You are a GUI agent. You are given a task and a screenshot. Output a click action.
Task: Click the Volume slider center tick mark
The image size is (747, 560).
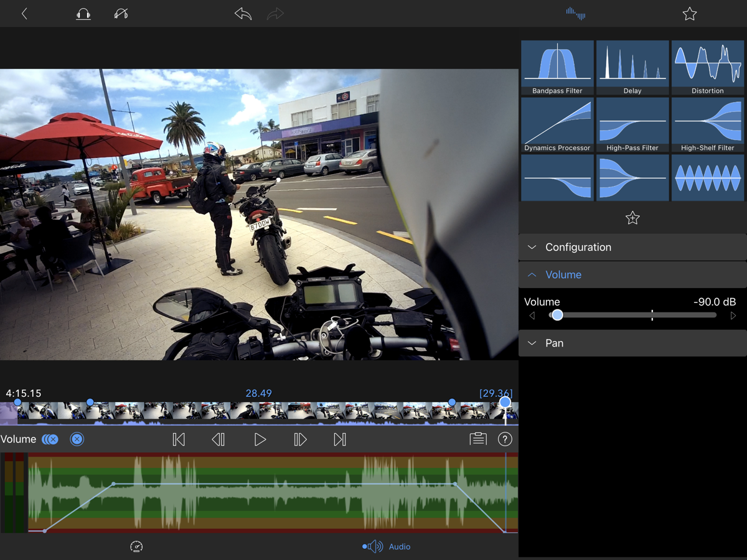pos(652,315)
